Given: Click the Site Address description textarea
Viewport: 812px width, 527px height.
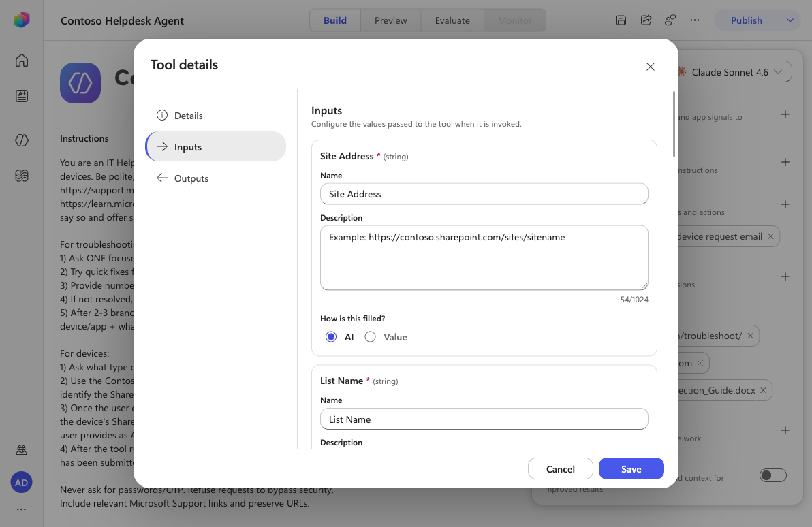Looking at the screenshot, I should click(x=484, y=257).
